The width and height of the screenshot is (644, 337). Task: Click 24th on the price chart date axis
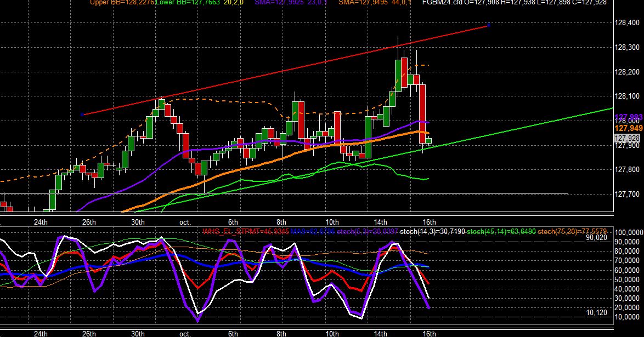click(x=41, y=222)
